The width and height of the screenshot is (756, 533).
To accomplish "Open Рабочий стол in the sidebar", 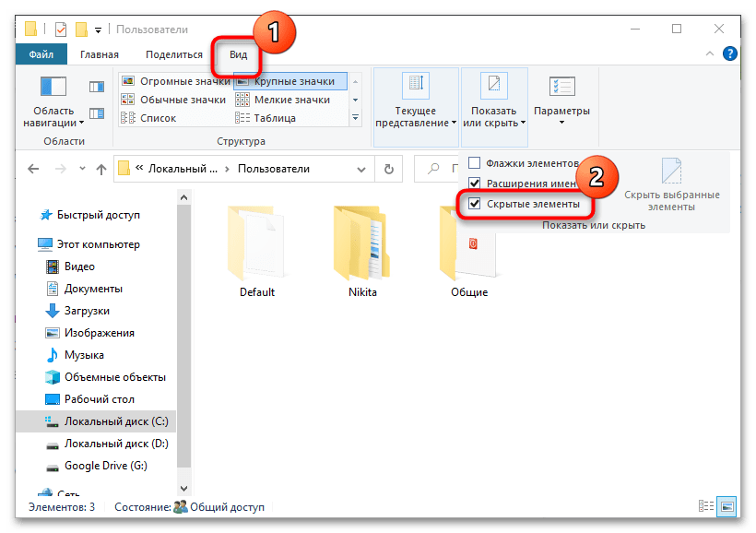I will [90, 399].
